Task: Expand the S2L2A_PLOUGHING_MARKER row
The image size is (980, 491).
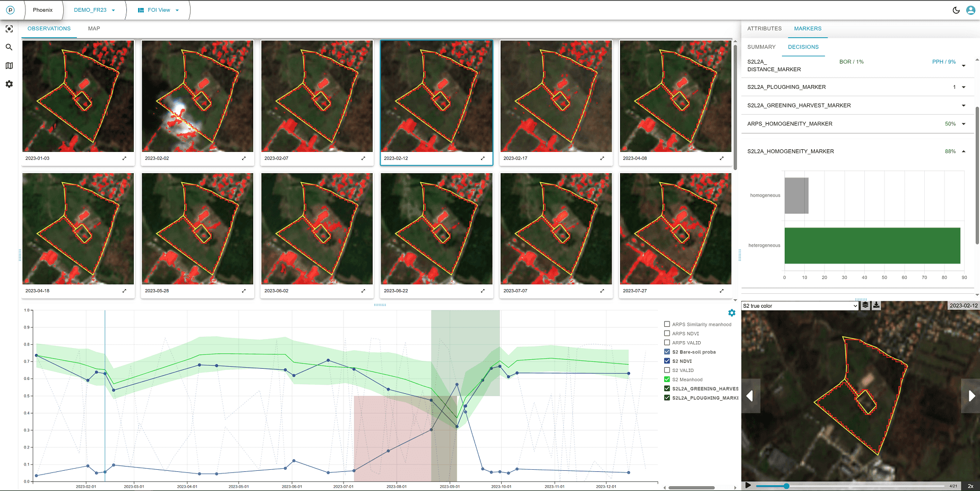Action: pos(964,87)
